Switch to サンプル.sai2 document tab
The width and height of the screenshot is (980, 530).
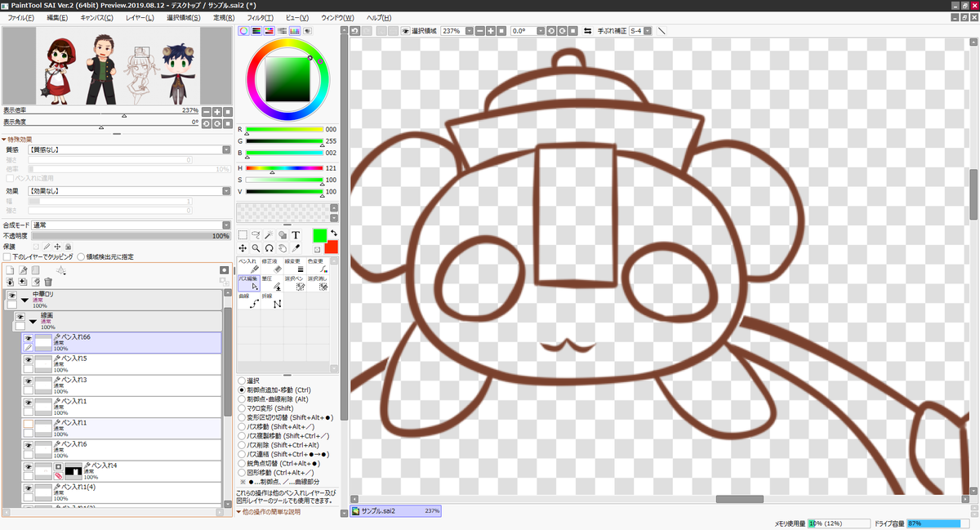click(396, 511)
